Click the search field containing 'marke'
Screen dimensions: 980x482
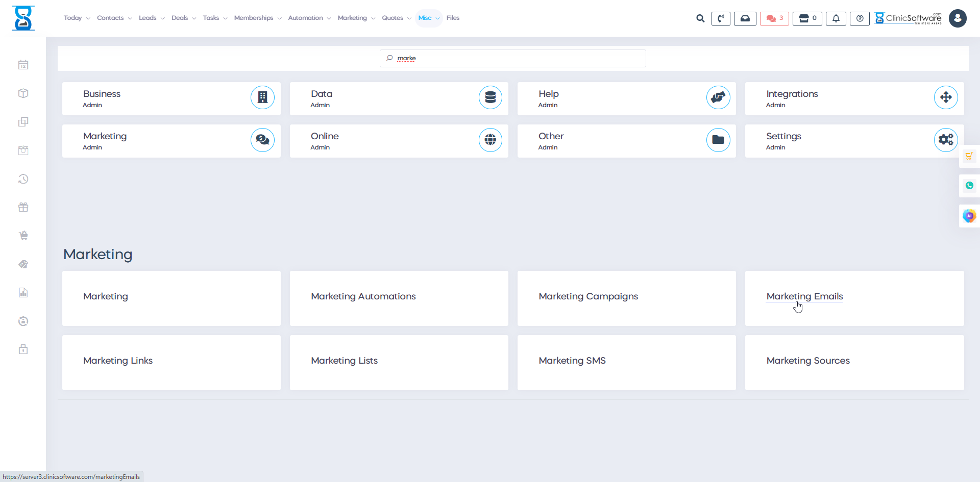click(x=513, y=58)
